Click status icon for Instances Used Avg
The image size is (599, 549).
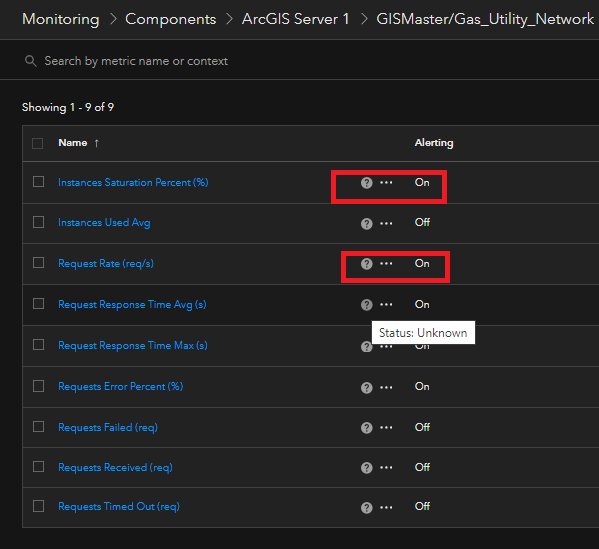pyautogui.click(x=366, y=223)
